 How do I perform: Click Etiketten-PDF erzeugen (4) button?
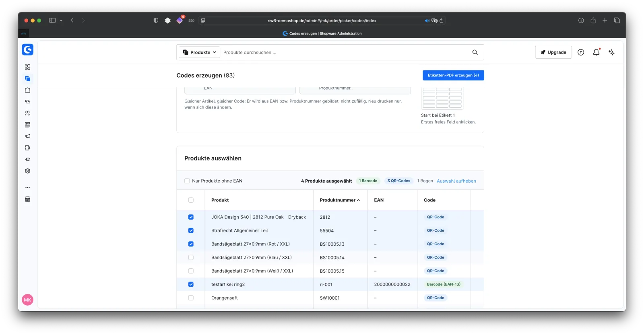(x=453, y=76)
